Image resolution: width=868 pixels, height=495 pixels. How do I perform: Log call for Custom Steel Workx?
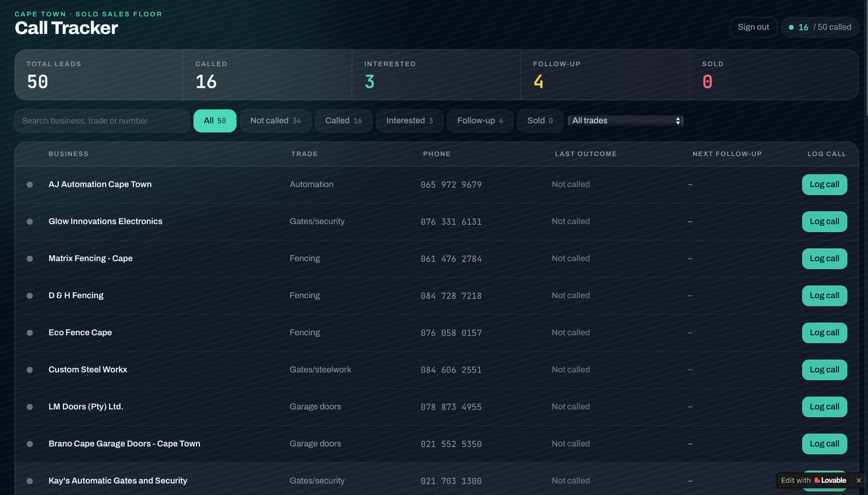[x=825, y=370]
